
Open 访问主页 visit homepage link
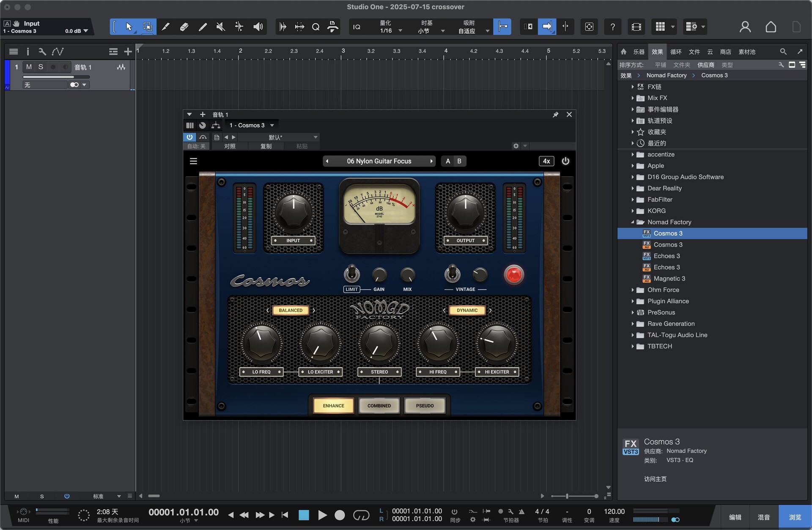click(x=655, y=479)
